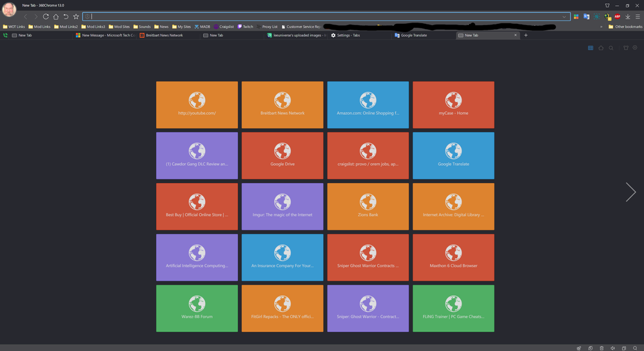Open the Maxthon 6 Cloud Browser tile

point(453,257)
